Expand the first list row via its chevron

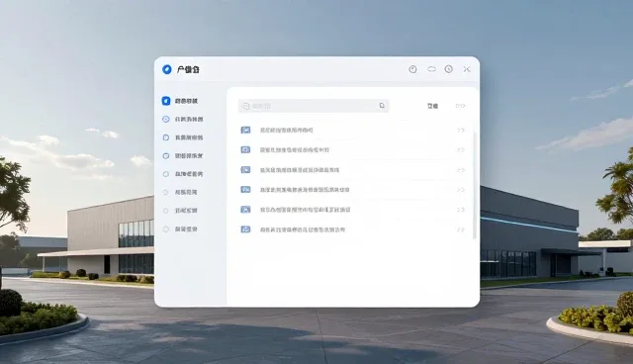pyautogui.click(x=461, y=130)
